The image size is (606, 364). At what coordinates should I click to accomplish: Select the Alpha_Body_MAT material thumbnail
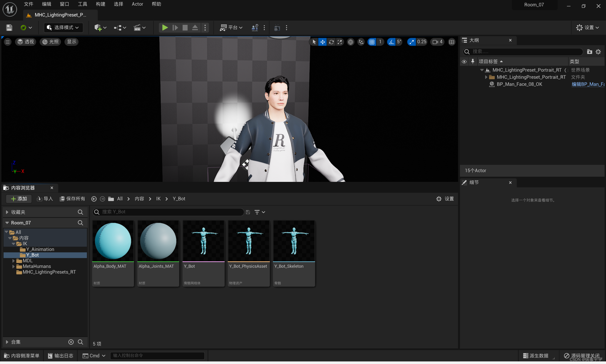point(113,241)
